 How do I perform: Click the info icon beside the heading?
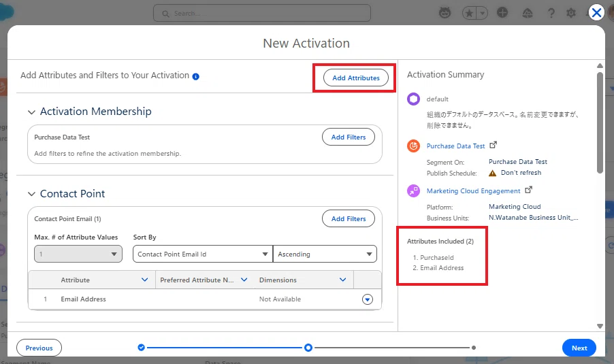(196, 76)
